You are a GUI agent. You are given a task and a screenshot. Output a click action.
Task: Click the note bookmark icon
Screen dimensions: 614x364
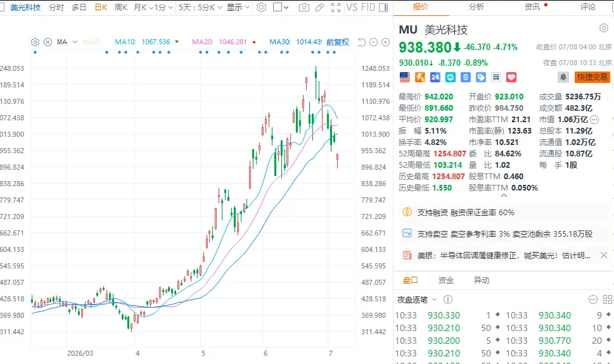[496, 77]
